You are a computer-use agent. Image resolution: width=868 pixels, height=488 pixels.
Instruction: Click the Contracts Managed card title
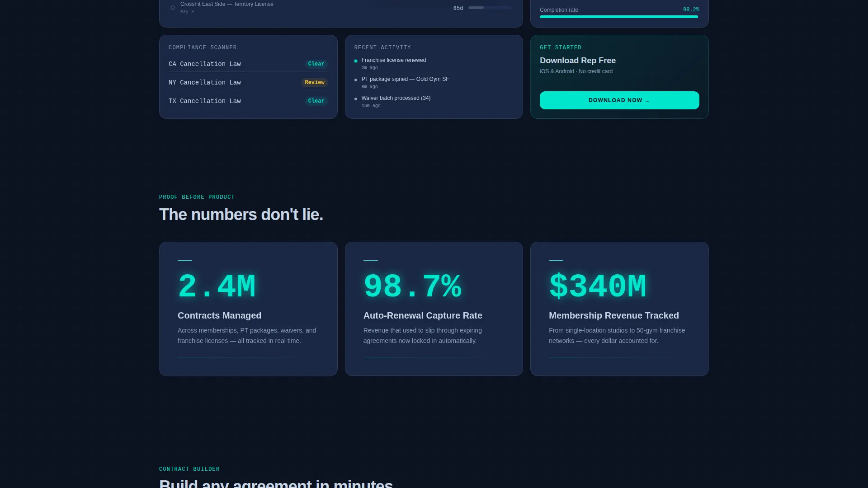219,315
